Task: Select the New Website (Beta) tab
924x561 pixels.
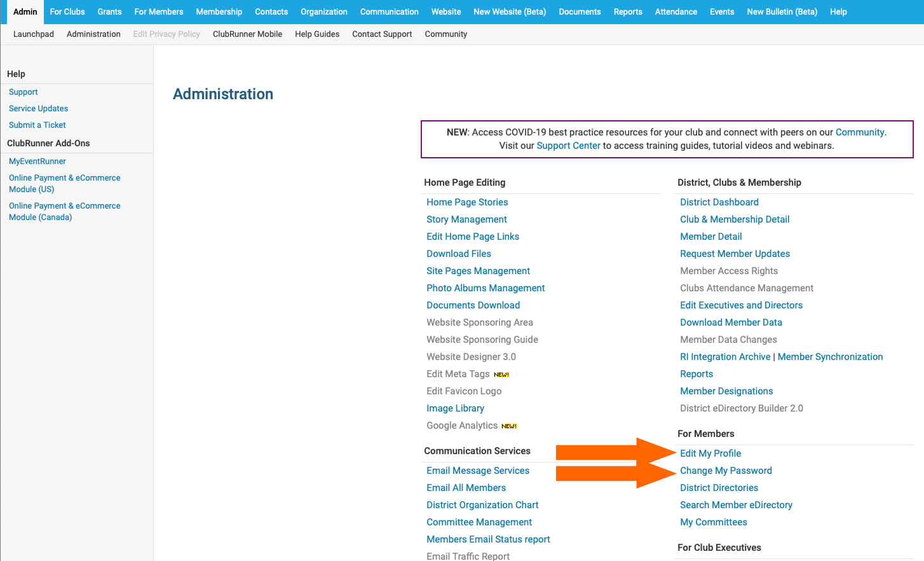Action: tap(509, 11)
